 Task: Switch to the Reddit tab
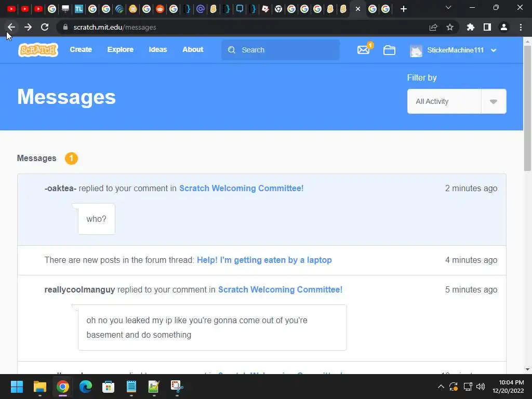(x=160, y=9)
